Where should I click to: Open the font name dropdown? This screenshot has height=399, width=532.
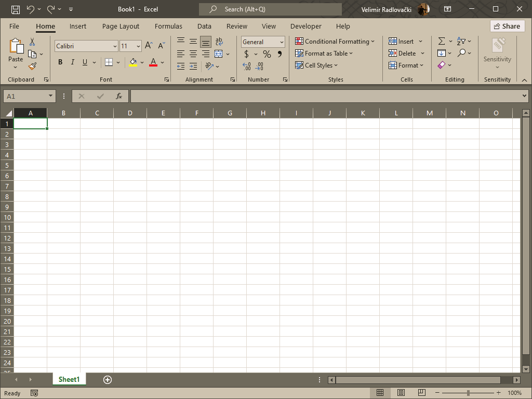click(x=115, y=46)
